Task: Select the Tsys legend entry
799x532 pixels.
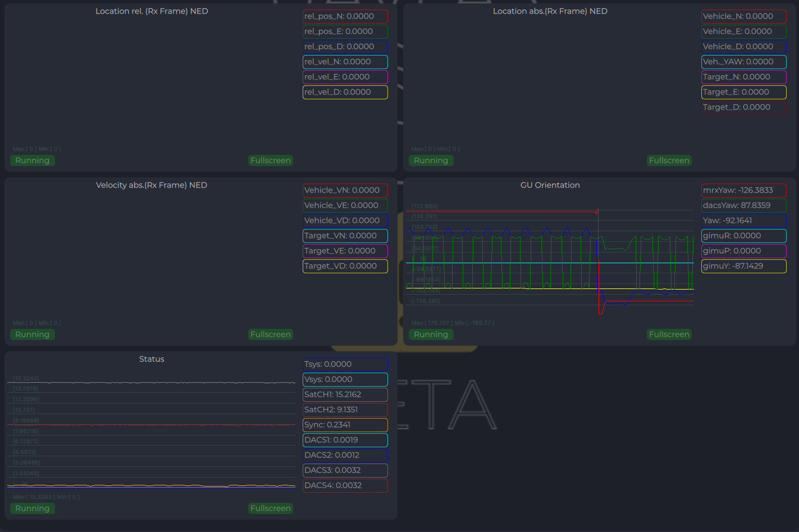Action: point(345,364)
